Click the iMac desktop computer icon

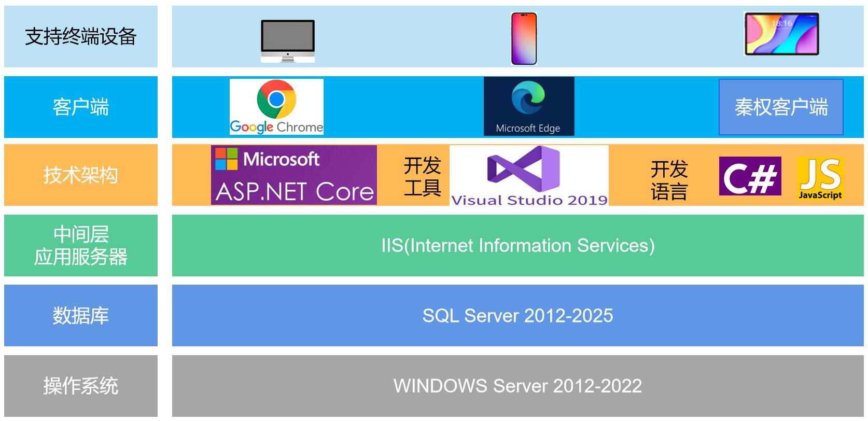(288, 41)
